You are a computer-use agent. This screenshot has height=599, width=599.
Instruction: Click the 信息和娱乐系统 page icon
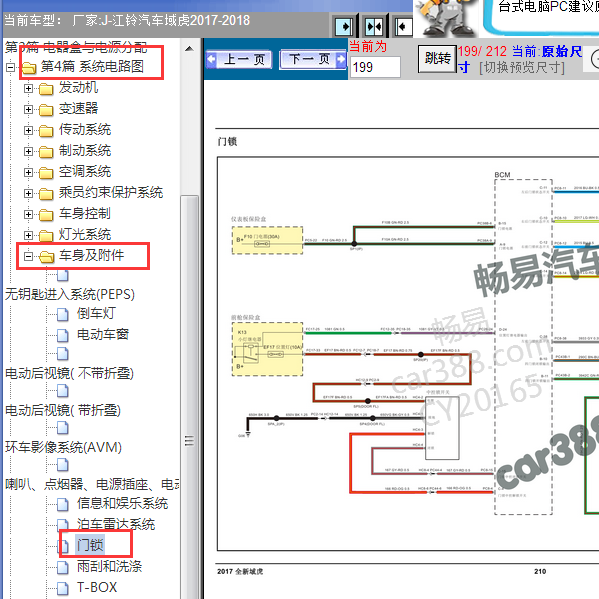(63, 504)
